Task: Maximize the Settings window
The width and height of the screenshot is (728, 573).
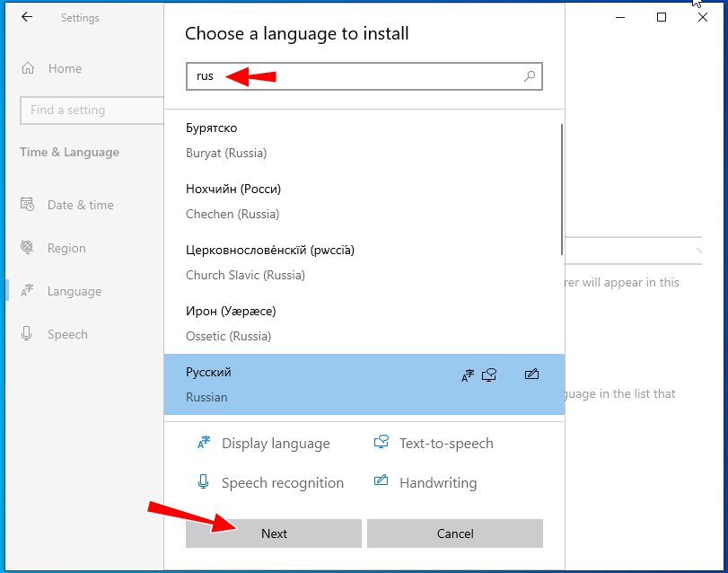Action: click(x=662, y=17)
